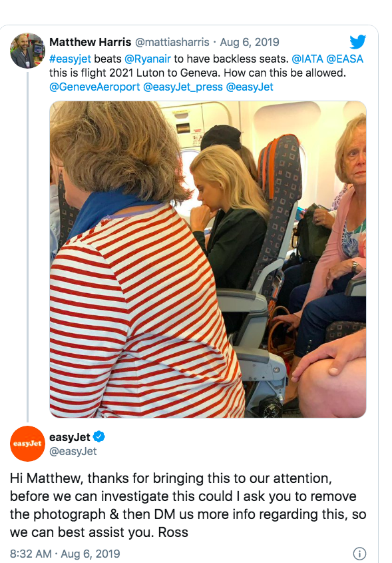Click the easyJet display name
The height and width of the screenshot is (563, 392).
pos(70,437)
